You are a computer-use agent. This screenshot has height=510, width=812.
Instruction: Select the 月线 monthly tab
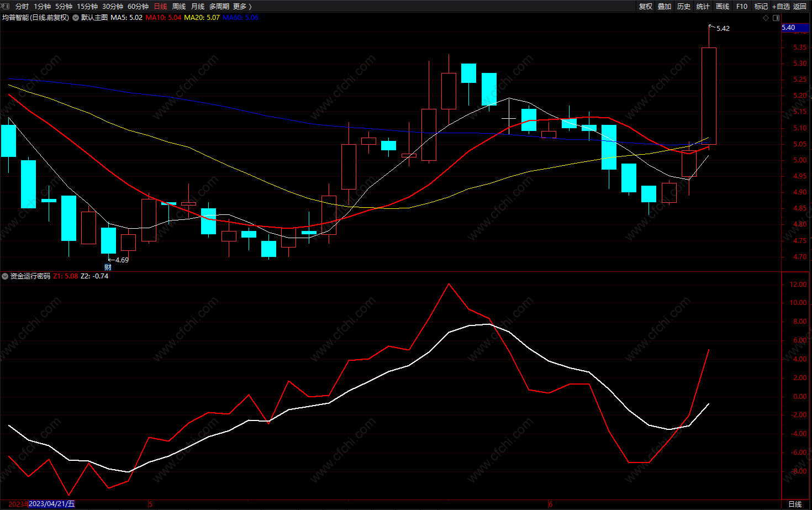[x=198, y=7]
